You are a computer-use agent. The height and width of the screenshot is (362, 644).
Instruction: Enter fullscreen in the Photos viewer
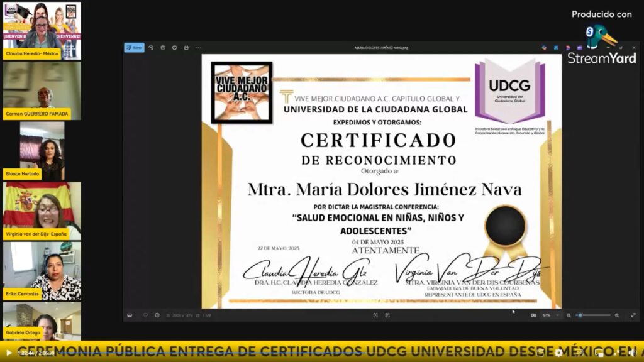coord(633,315)
